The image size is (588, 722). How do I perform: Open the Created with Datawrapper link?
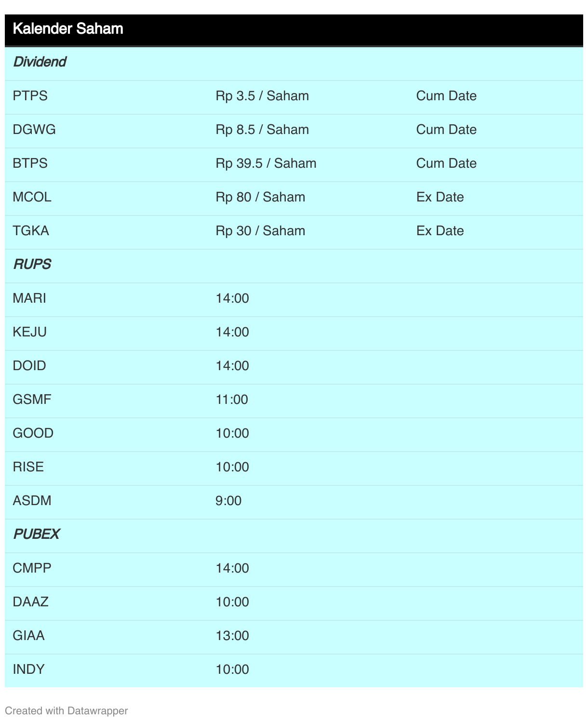tap(67, 711)
